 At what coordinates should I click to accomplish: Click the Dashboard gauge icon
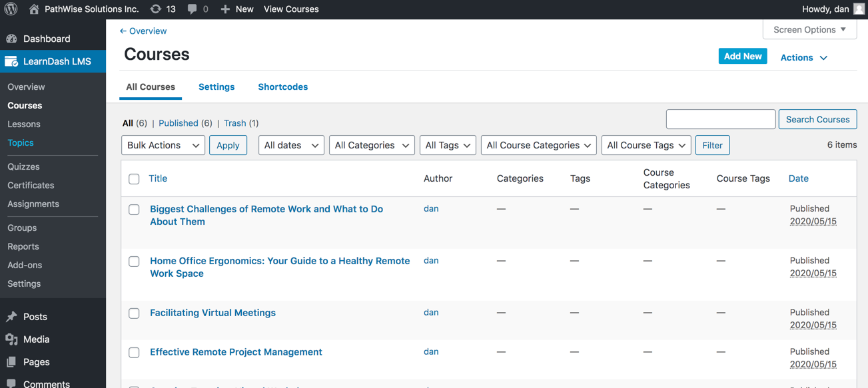(11, 39)
